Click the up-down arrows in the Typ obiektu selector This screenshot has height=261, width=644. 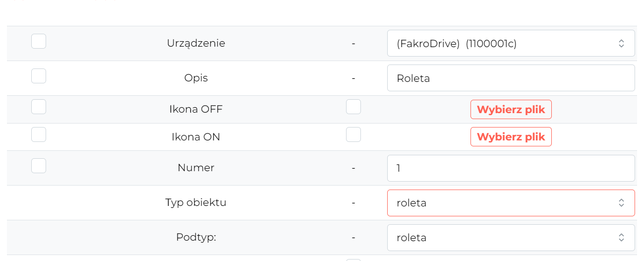click(621, 203)
